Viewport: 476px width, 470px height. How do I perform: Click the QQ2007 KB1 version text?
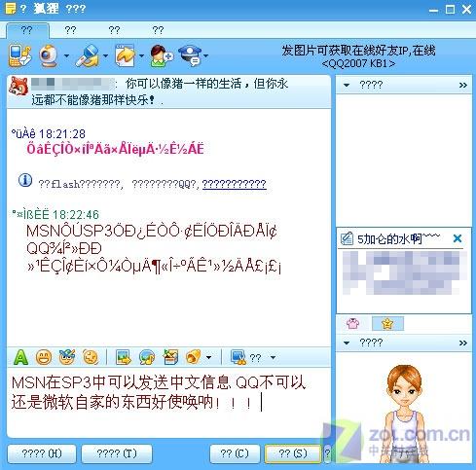coord(358,63)
